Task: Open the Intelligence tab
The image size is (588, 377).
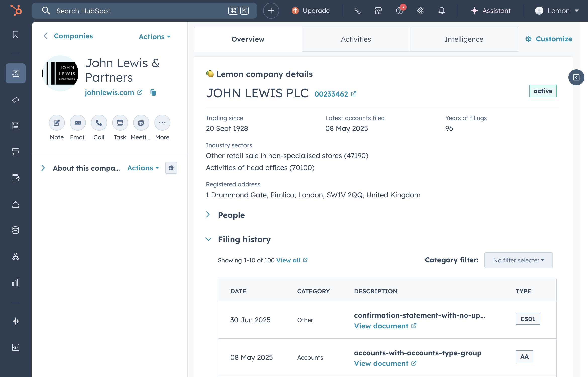Action: 464,39
